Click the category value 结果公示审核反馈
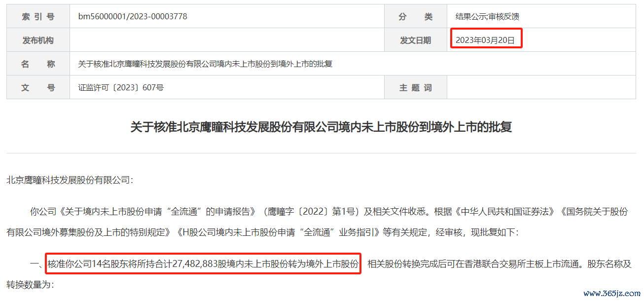Screen dimensions: 644x301 pos(487,17)
